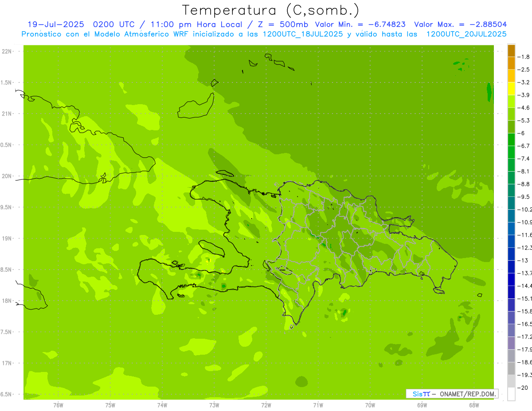This screenshot has width=532, height=411.
Task: Select the "72W" longitude label
Action: point(266,405)
